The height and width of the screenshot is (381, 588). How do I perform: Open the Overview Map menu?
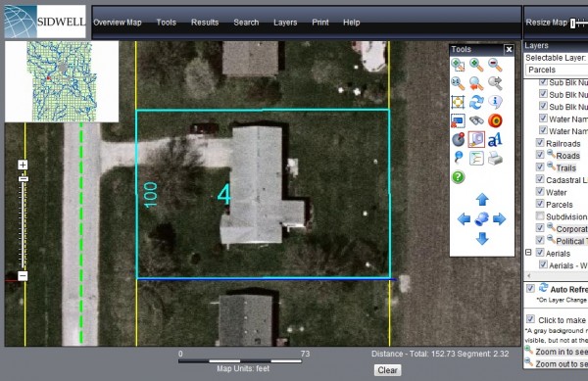tap(118, 23)
